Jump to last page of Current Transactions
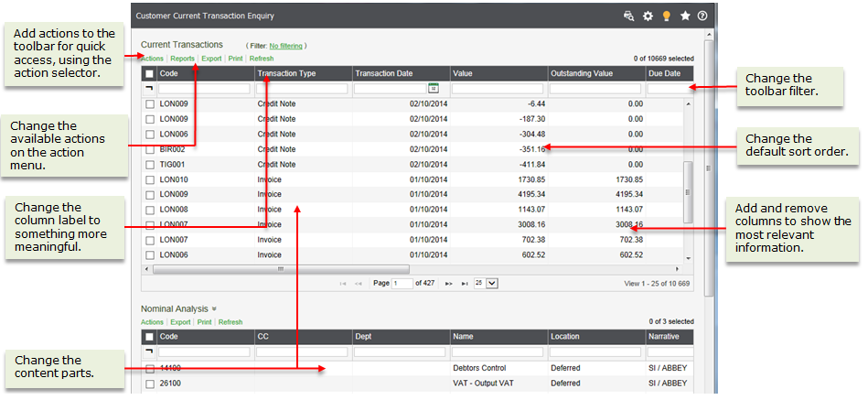868x400 pixels. pyautogui.click(x=465, y=283)
